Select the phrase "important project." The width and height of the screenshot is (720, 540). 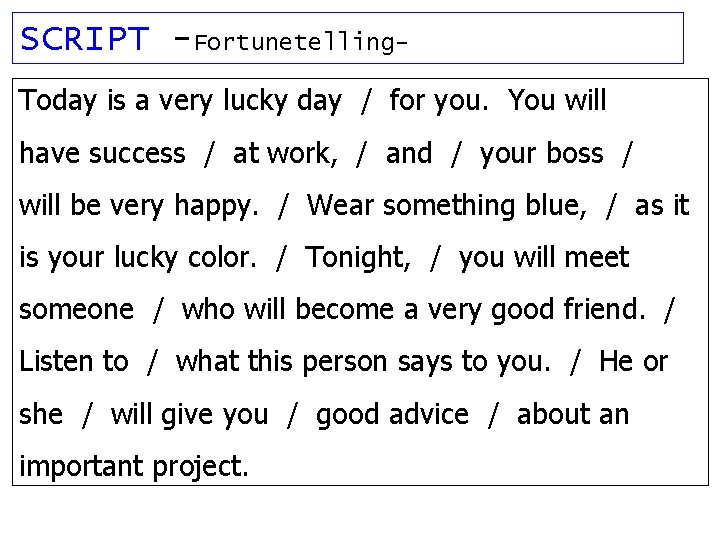pyautogui.click(x=134, y=467)
